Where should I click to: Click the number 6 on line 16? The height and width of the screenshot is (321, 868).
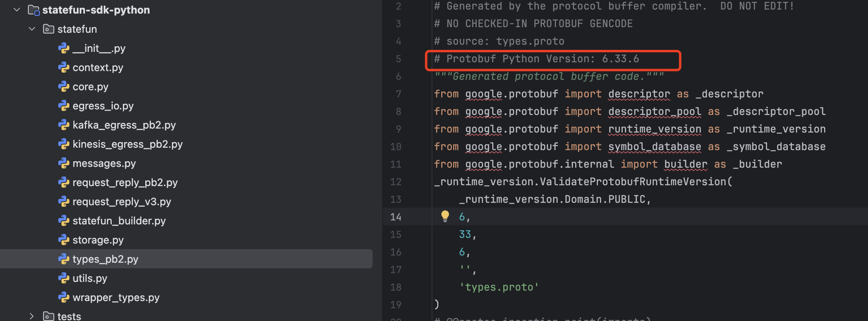(462, 252)
